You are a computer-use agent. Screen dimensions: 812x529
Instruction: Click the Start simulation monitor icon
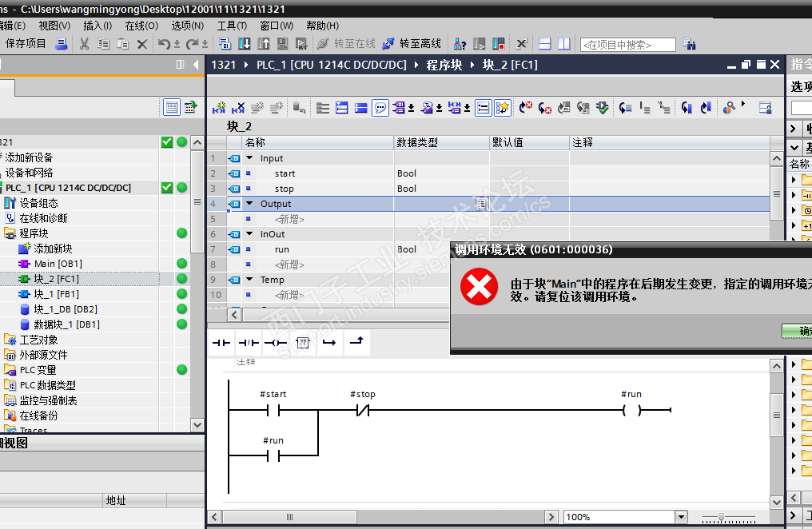(x=282, y=44)
